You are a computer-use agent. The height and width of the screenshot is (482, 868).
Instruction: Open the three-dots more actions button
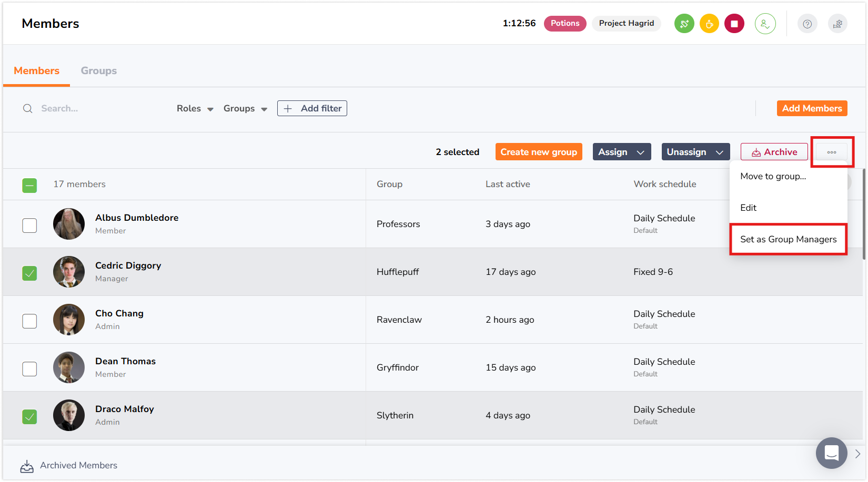coord(832,152)
